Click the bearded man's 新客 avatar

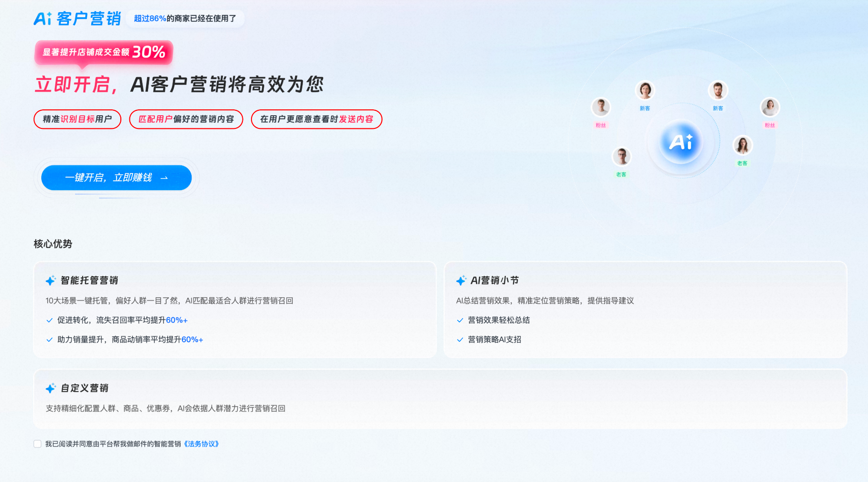pos(718,91)
